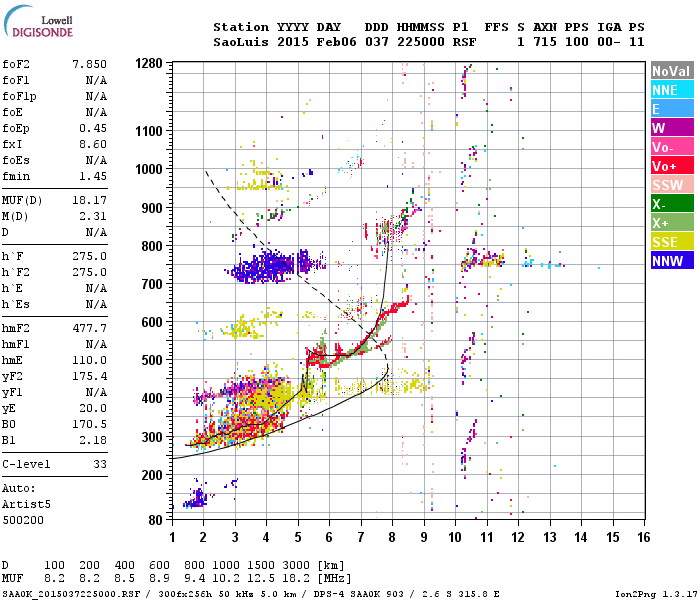Click the fxI value 8.60
The image size is (700, 600).
[93, 144]
